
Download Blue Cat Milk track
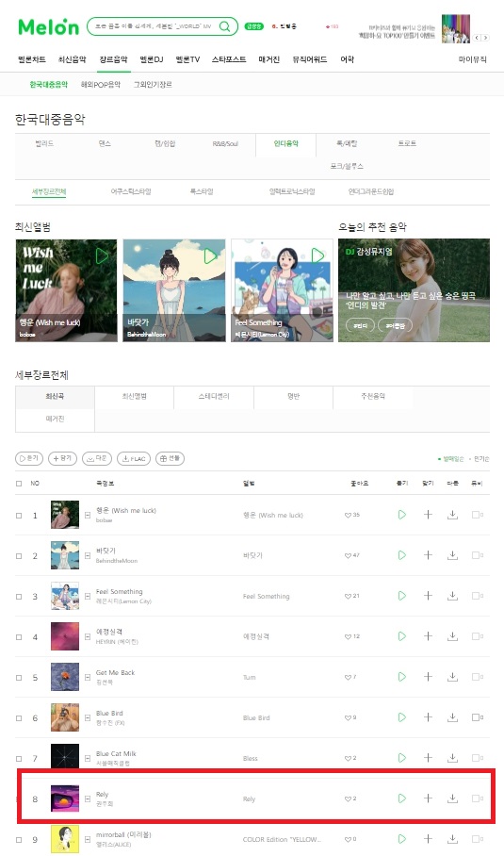452,758
